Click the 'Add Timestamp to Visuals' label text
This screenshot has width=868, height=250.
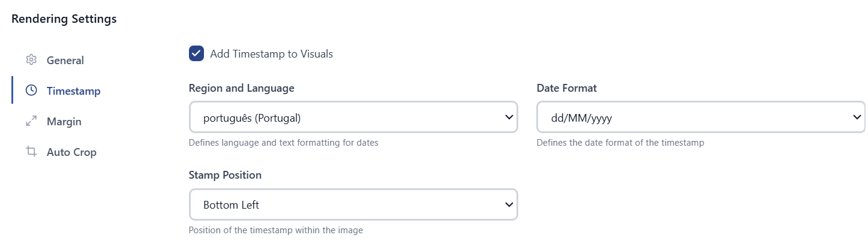pyautogui.click(x=271, y=54)
